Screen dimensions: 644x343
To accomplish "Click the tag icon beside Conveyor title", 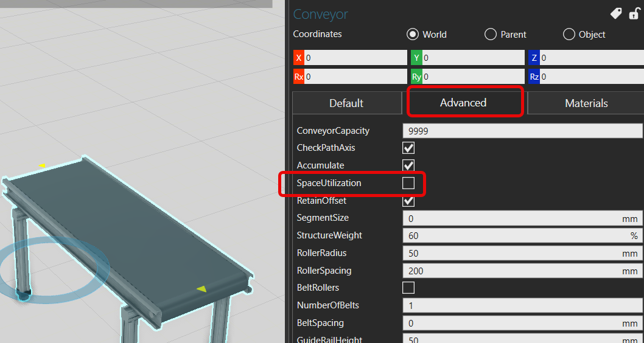I will [616, 14].
